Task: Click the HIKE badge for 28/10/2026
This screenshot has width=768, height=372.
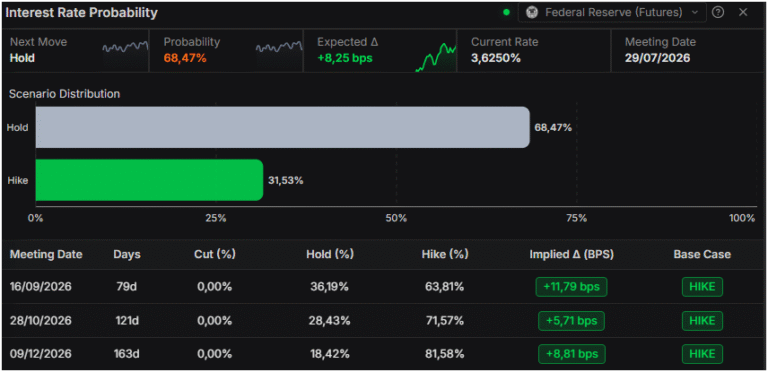Action: pyautogui.click(x=702, y=321)
